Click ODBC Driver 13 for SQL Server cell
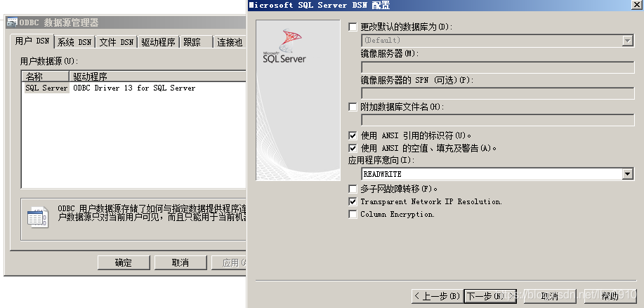Screen dimensions: 644x308 tap(134, 88)
